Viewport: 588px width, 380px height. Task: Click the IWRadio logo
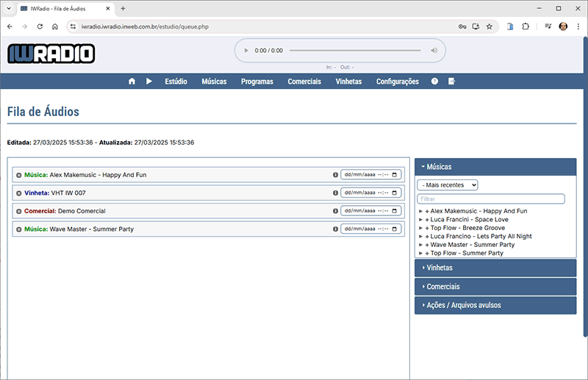point(51,54)
